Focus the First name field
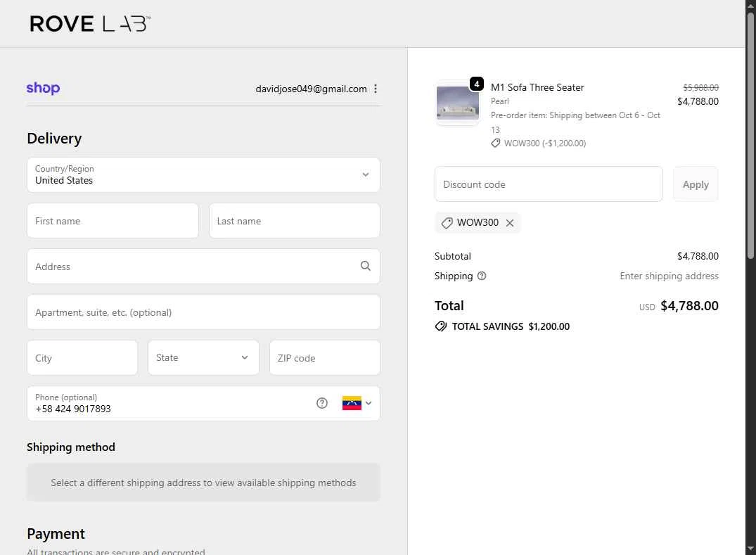The image size is (756, 555). pos(113,220)
